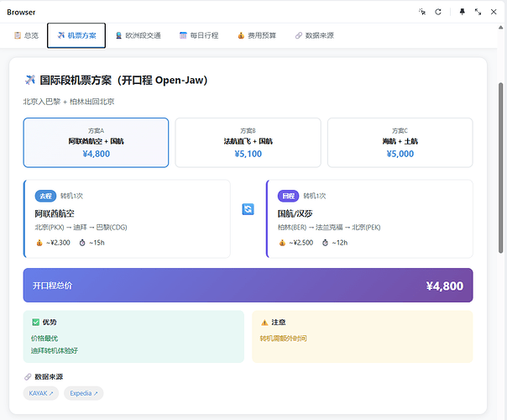Click the vertical scrollbar thumb

500,168
